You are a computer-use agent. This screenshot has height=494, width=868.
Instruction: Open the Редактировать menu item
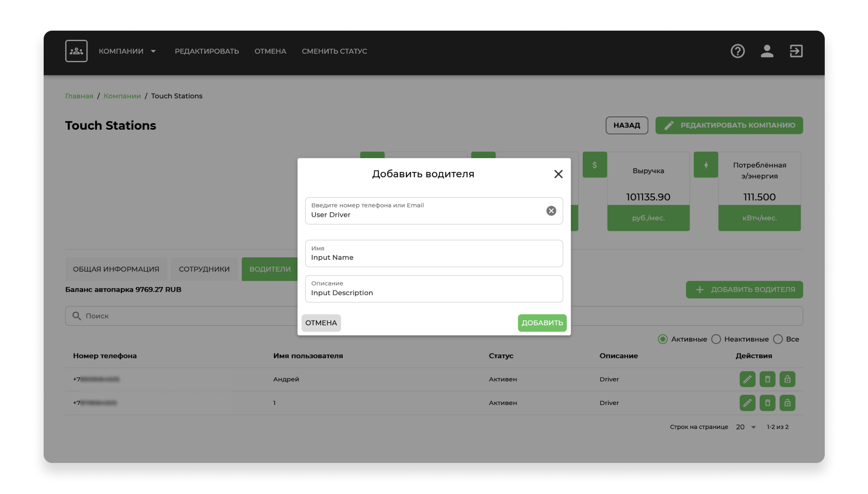point(207,51)
